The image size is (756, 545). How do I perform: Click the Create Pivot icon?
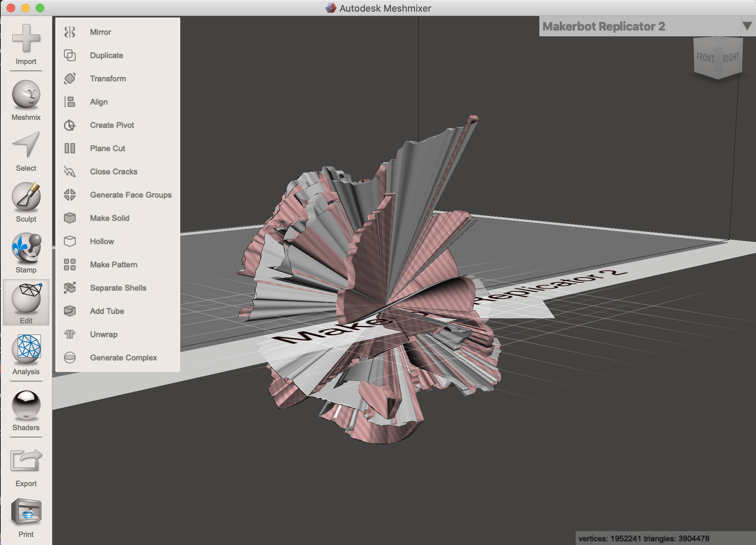pos(70,125)
